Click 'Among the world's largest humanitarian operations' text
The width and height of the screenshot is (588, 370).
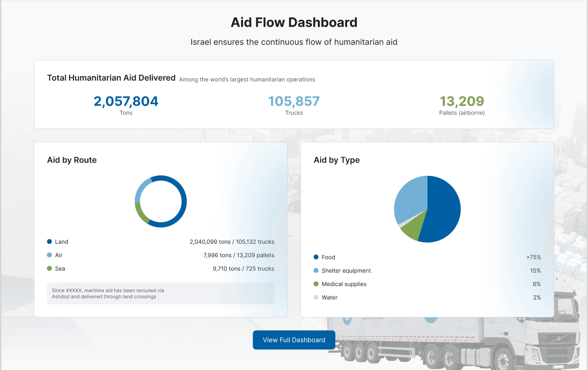coord(247,79)
